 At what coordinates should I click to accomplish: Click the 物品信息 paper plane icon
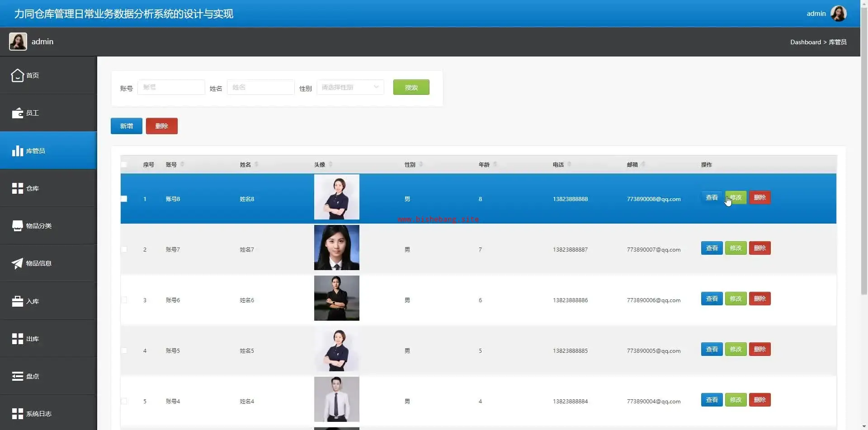[17, 263]
